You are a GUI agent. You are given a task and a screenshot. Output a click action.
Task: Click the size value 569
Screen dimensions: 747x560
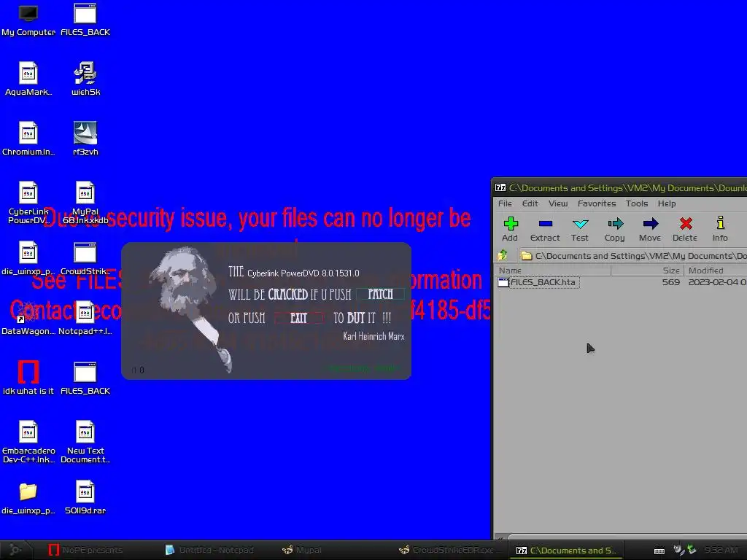click(671, 282)
